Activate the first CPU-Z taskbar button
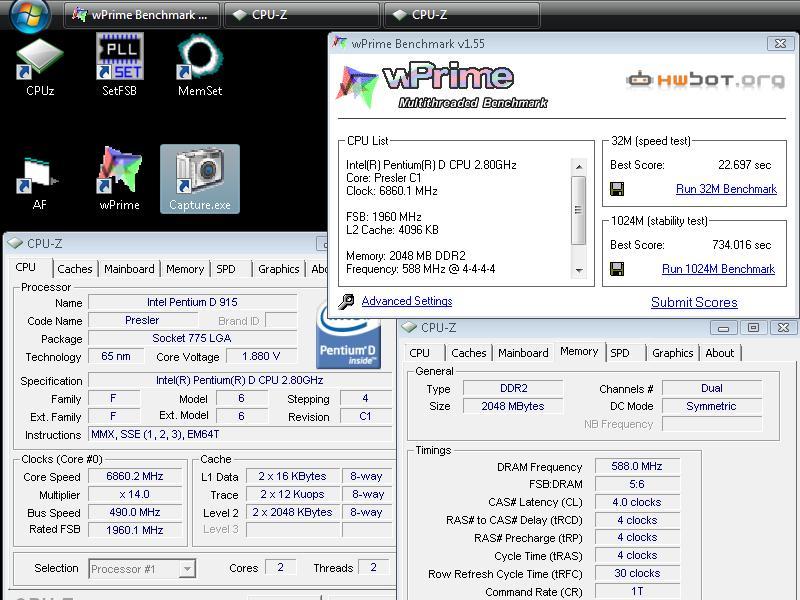 tap(302, 15)
